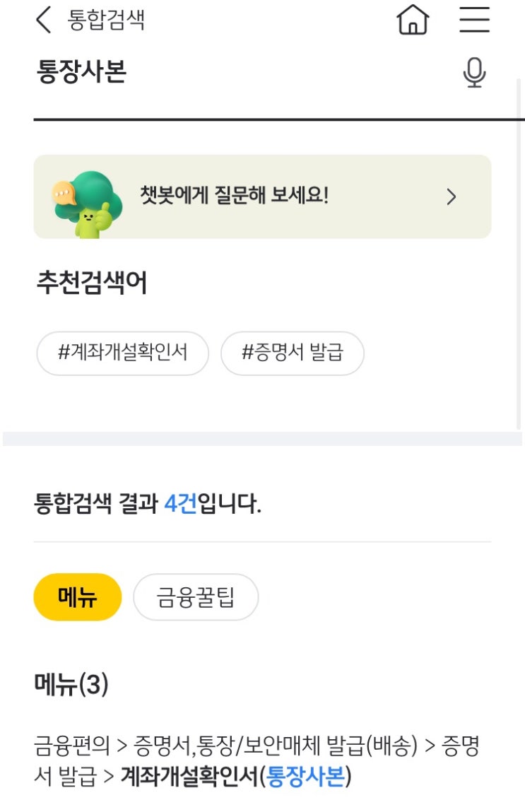525x812 pixels.
Task: Tap the 메뉴(3) results heading
Action: tap(71, 684)
